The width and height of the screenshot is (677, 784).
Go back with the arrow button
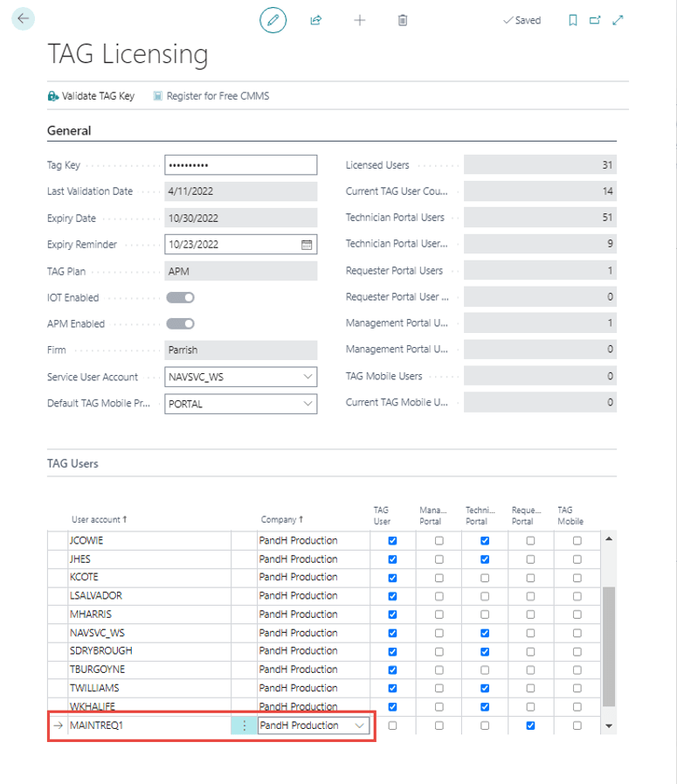[x=23, y=19]
